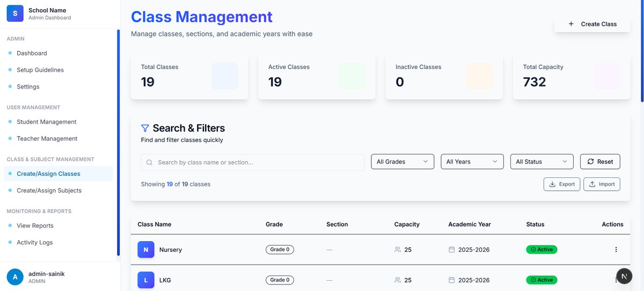Image resolution: width=644 pixels, height=291 pixels.
Task: Click the capacity people icon in the LKG row
Action: pyautogui.click(x=398, y=280)
